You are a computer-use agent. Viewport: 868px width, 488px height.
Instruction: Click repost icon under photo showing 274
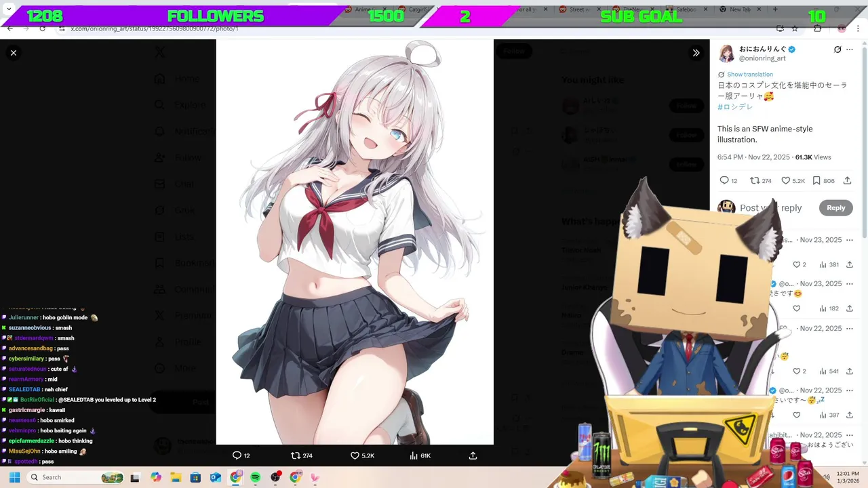tap(302, 455)
